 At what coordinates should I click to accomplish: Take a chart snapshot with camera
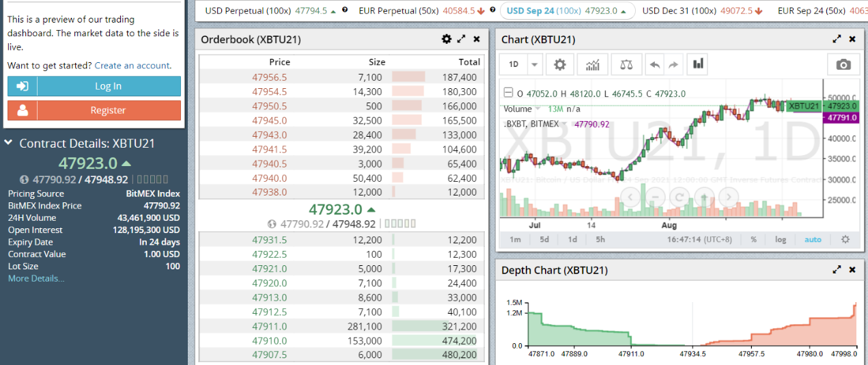843,64
